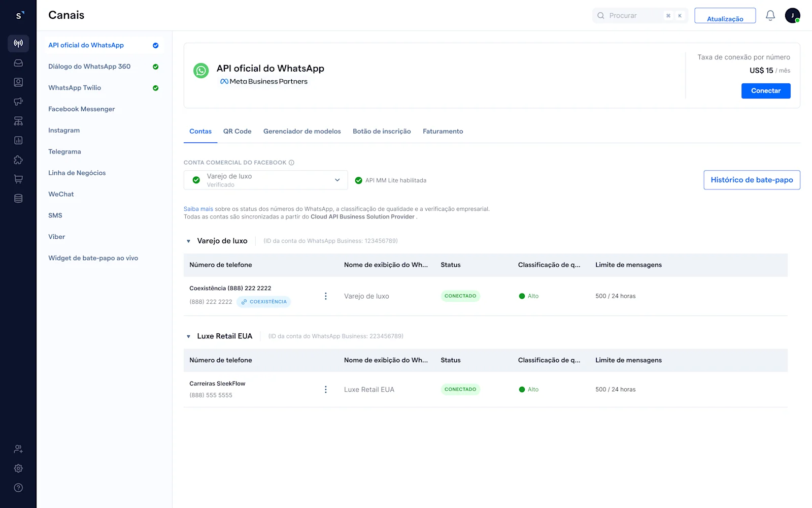Open Instagram channel
The image size is (812, 508).
pos(104,131)
